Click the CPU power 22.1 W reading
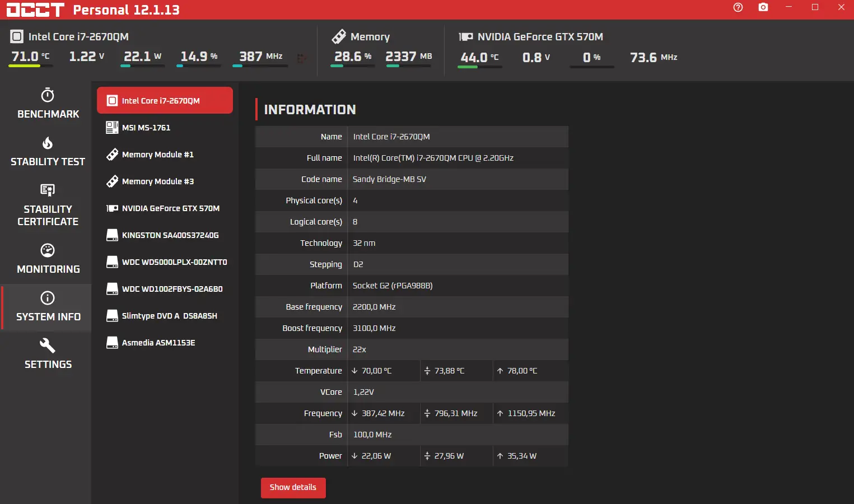The height and width of the screenshot is (504, 854). coord(143,57)
